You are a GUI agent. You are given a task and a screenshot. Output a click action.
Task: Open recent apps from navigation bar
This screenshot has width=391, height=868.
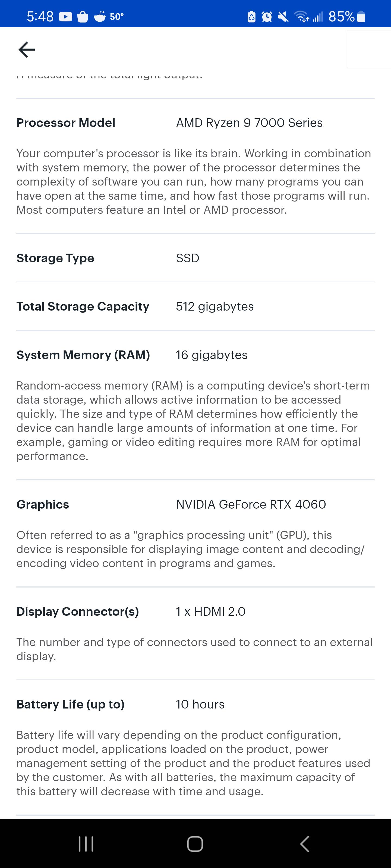[86, 844]
